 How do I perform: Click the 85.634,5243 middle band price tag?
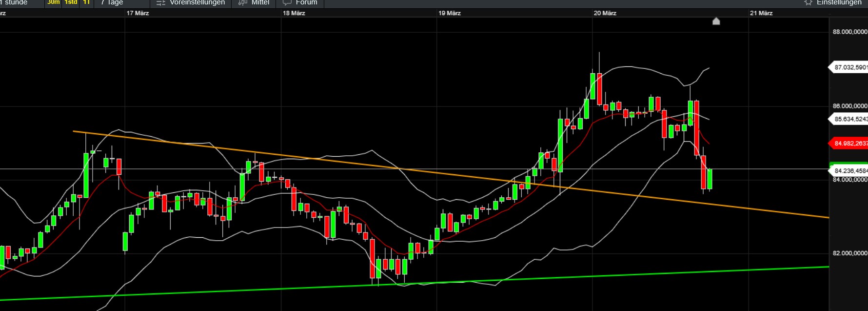click(x=848, y=119)
